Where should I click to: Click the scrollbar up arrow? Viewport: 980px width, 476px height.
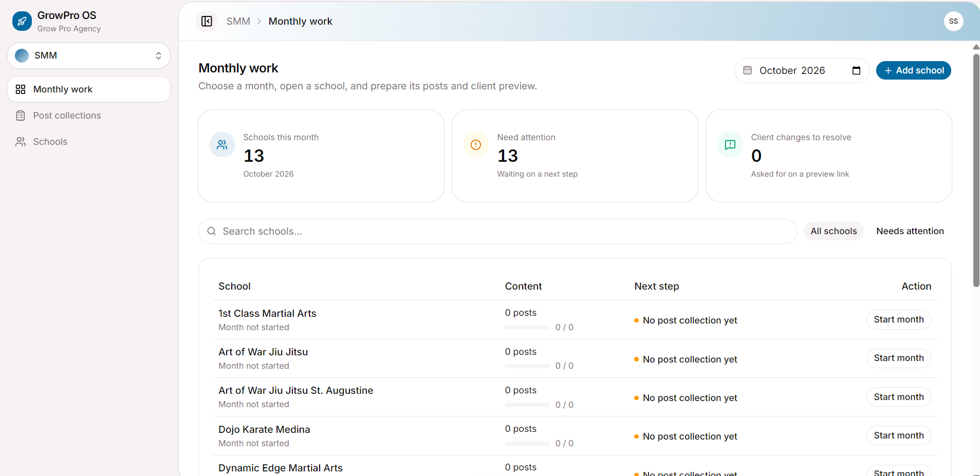click(976, 47)
